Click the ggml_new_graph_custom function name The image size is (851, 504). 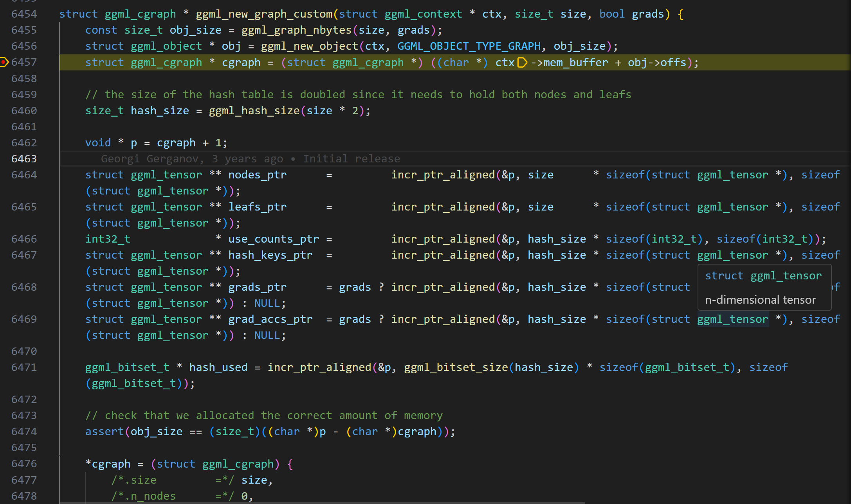pos(264,14)
